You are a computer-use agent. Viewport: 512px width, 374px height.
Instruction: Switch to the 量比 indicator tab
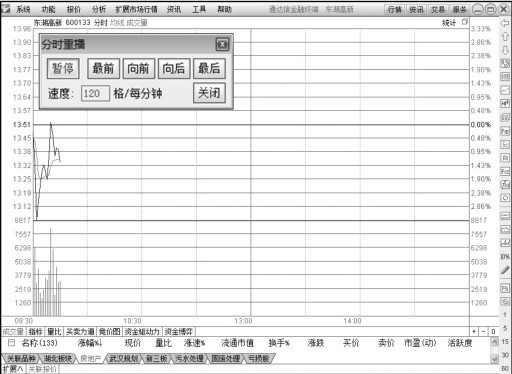click(x=54, y=332)
